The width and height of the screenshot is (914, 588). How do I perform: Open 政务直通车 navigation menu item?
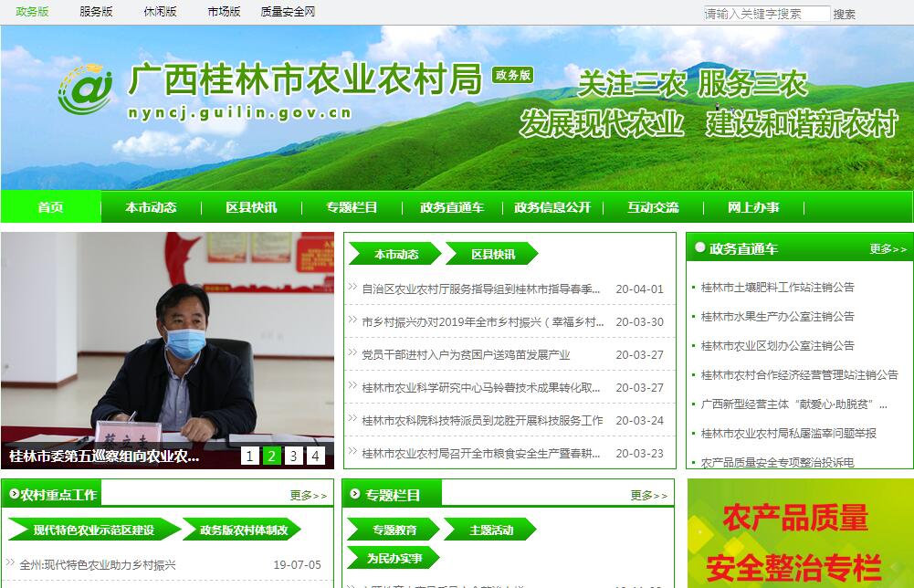click(x=452, y=207)
